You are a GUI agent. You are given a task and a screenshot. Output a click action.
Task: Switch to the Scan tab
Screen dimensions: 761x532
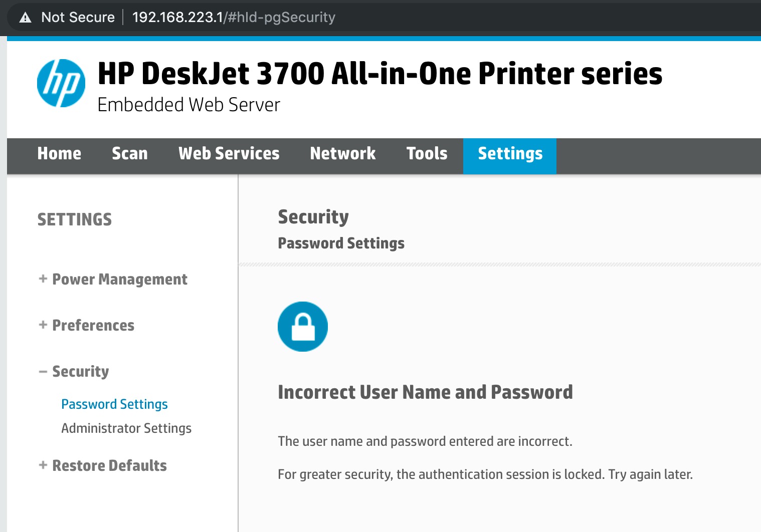[130, 153]
